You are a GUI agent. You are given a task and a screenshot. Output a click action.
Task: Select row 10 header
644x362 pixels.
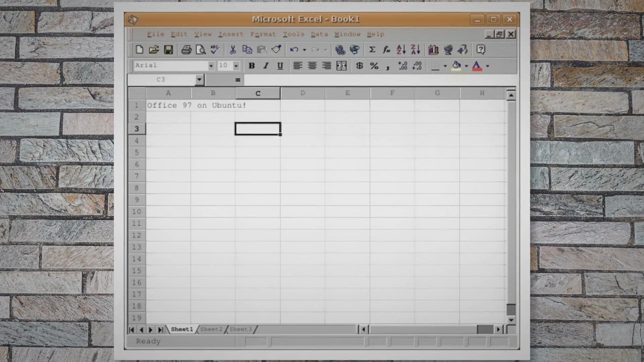pos(137,212)
